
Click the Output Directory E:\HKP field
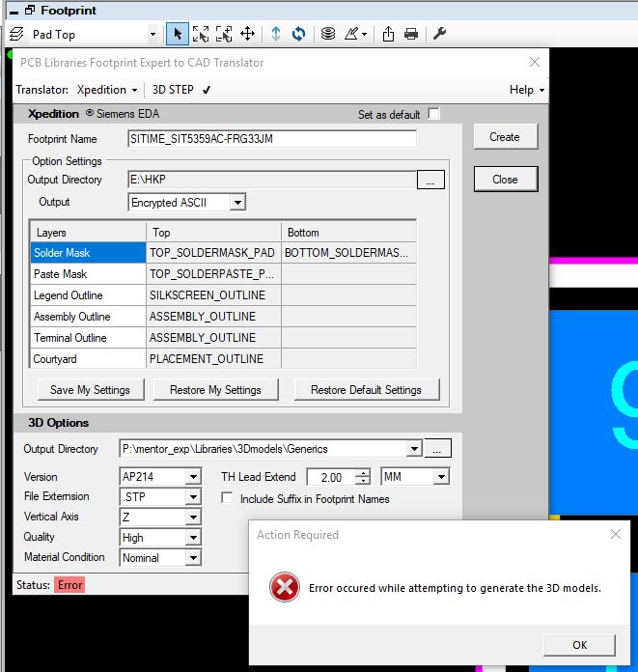click(272, 180)
